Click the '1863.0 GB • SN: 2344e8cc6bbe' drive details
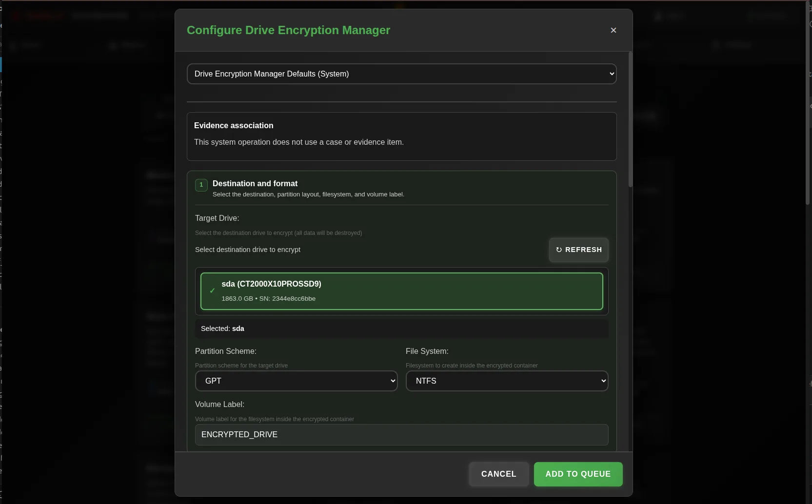The width and height of the screenshot is (812, 504). tap(268, 299)
